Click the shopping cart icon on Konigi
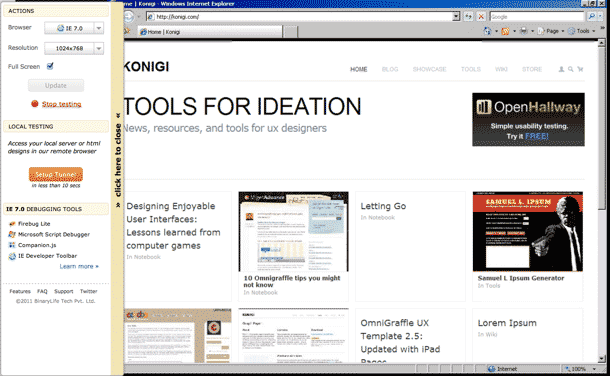Screen dimensions: 610x376 click(x=580, y=69)
